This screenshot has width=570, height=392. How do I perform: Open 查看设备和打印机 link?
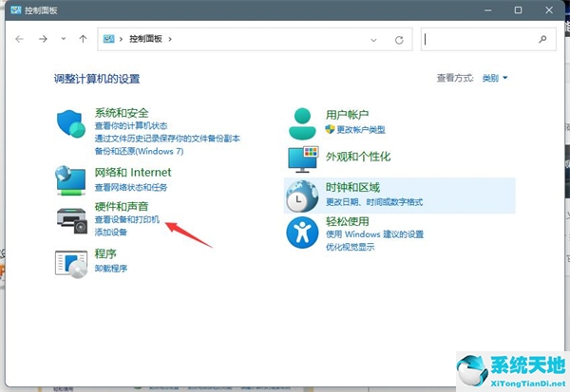127,220
